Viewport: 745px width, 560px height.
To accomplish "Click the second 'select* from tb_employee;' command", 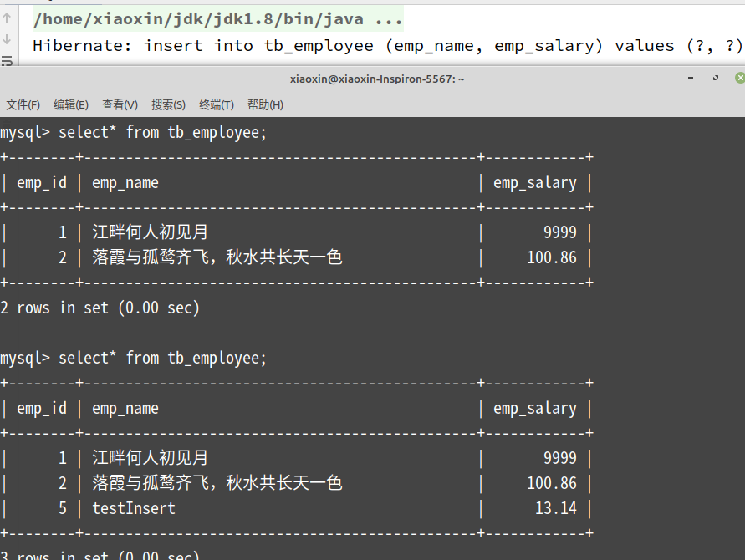I will [x=162, y=358].
